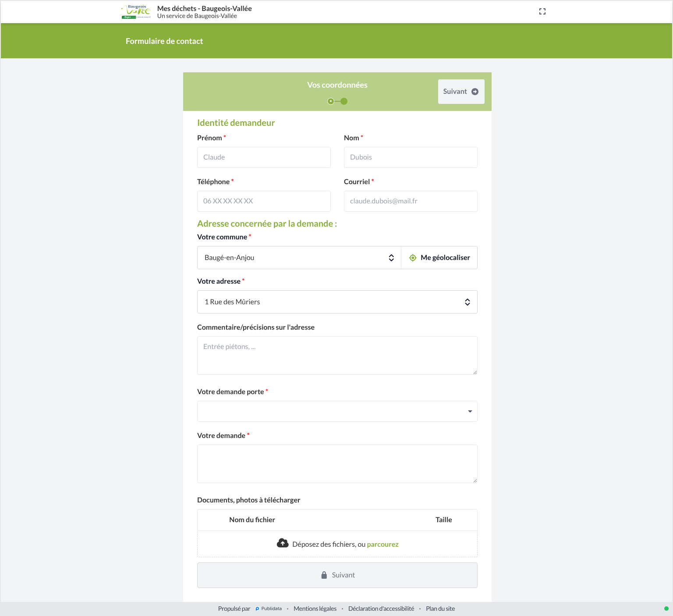Screen dimensions: 673x616
Task: Open the Votre commune dropdown
Action: tap(299, 258)
